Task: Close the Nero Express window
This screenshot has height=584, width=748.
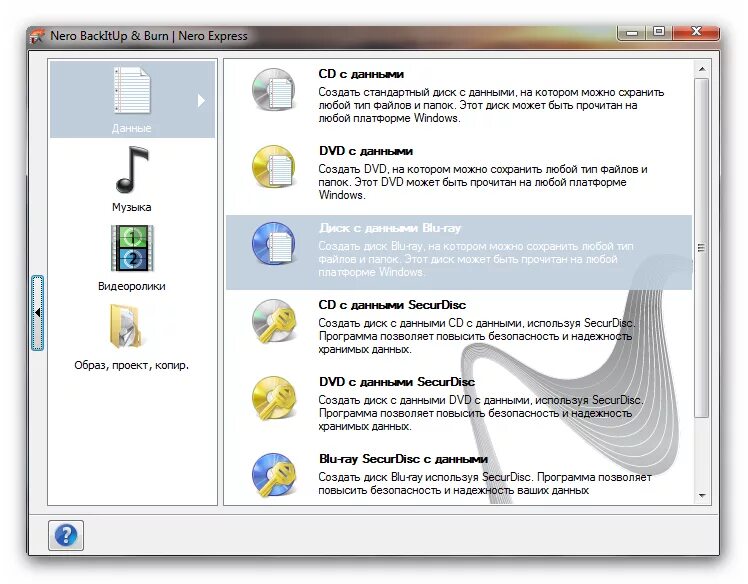Action: click(x=696, y=32)
